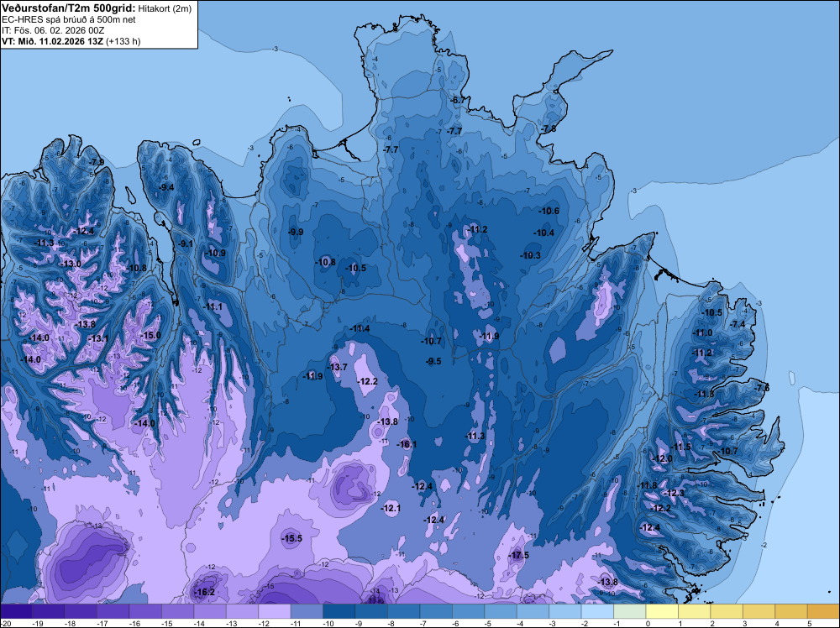Select the pale green legend swatch between -1 and 0

(629, 611)
